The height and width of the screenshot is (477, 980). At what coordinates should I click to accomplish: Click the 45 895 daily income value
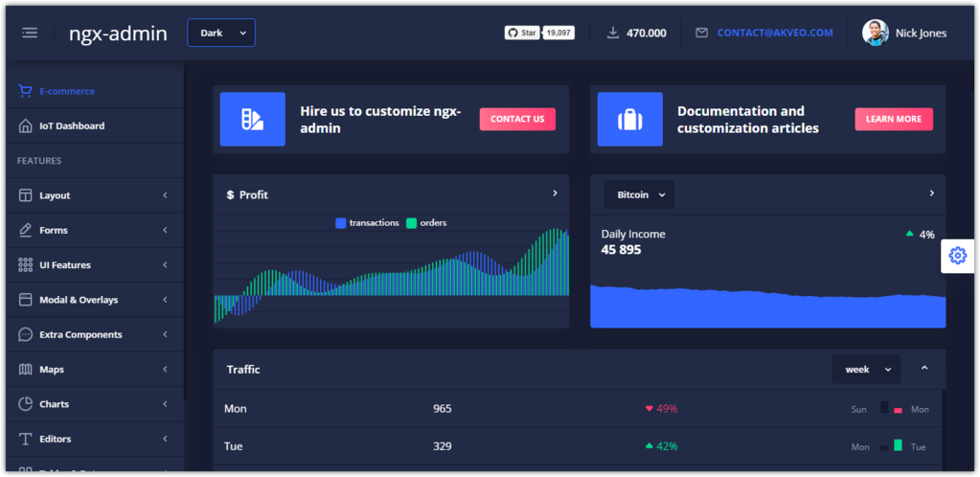(x=622, y=250)
